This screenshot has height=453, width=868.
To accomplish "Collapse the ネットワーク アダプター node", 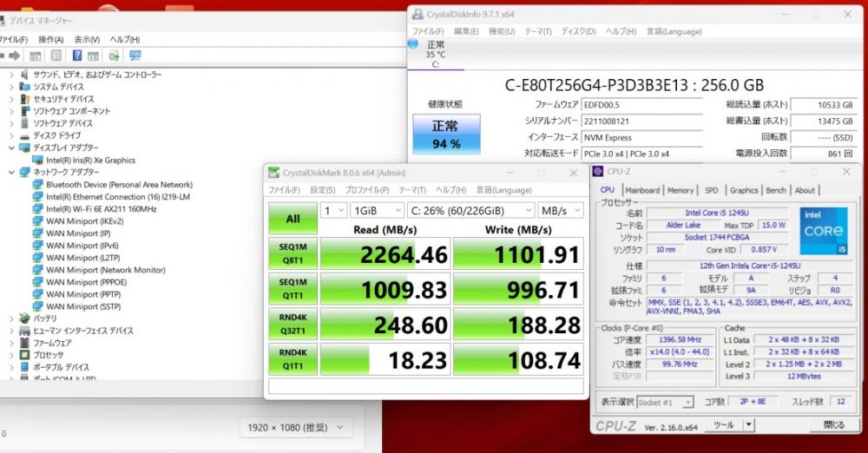I will (x=11, y=172).
